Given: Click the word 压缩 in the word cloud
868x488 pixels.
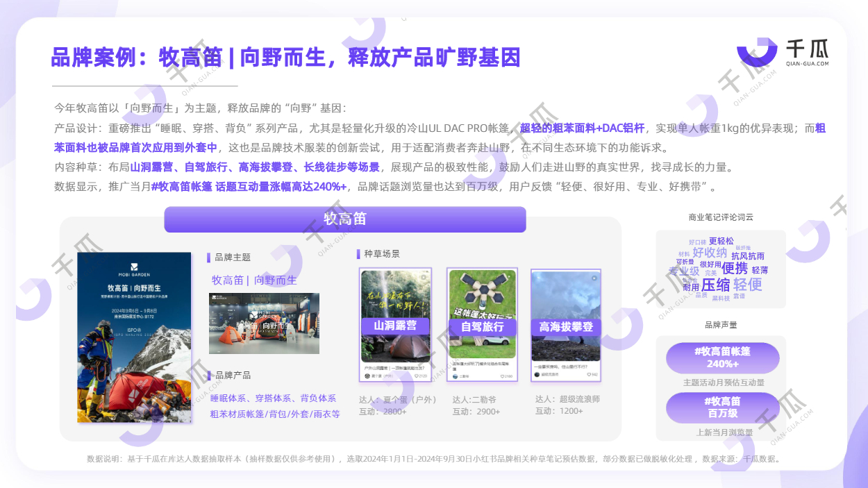Looking at the screenshot, I should click(x=716, y=285).
